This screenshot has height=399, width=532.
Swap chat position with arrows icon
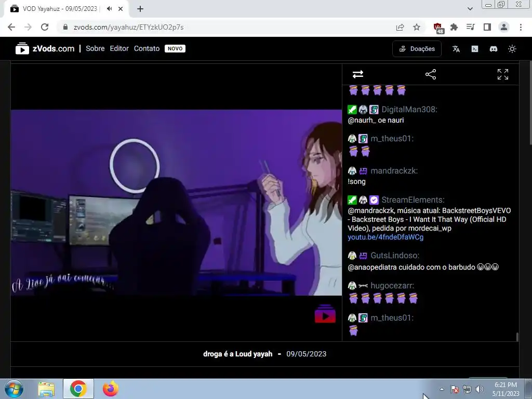click(358, 74)
